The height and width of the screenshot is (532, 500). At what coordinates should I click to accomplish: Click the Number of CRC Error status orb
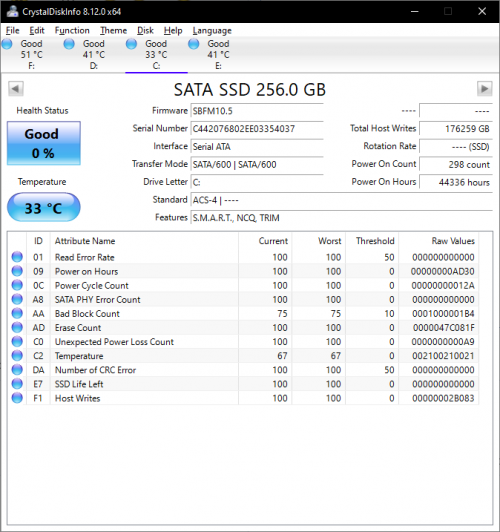[17, 369]
